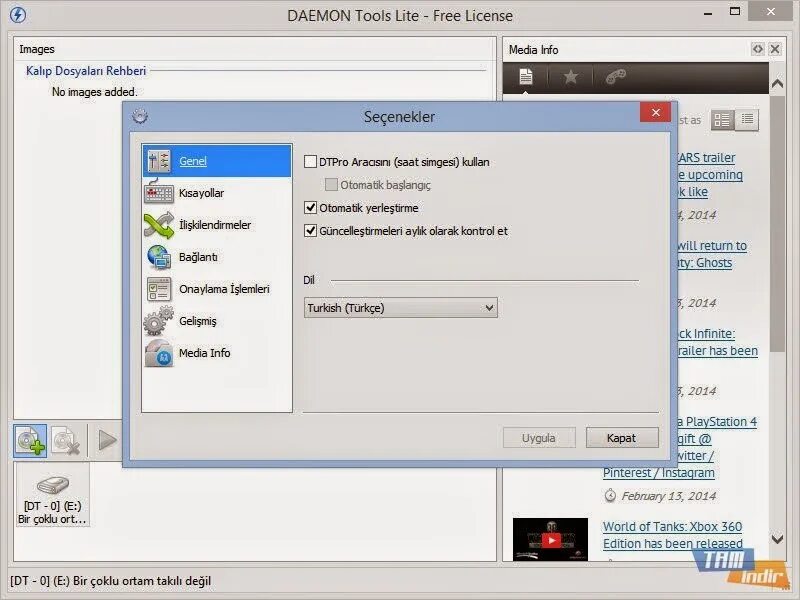
Task: Click the status bar DT-0 message
Action: click(110, 581)
